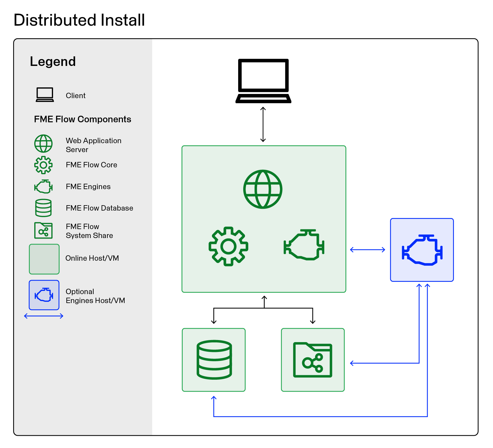Select the green engine icon inside main host
The height and width of the screenshot is (448, 493).
click(304, 245)
